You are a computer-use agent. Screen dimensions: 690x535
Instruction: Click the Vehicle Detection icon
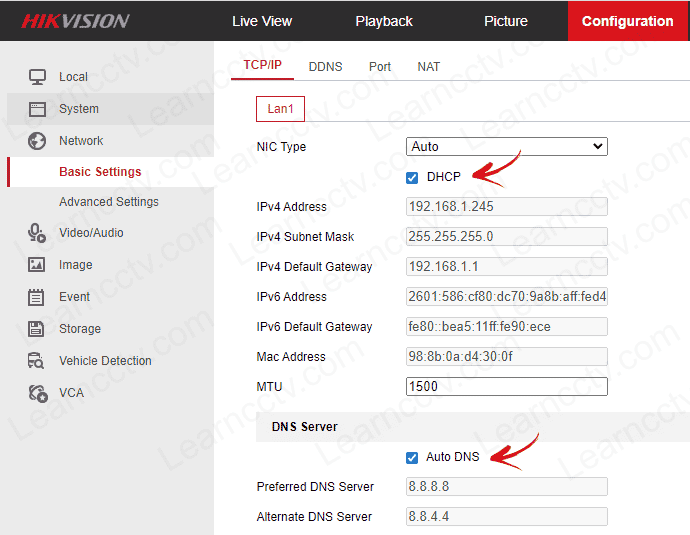(37, 361)
